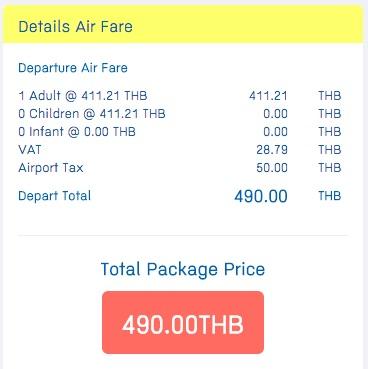Click the divider line above Total Package Price

tap(183, 235)
